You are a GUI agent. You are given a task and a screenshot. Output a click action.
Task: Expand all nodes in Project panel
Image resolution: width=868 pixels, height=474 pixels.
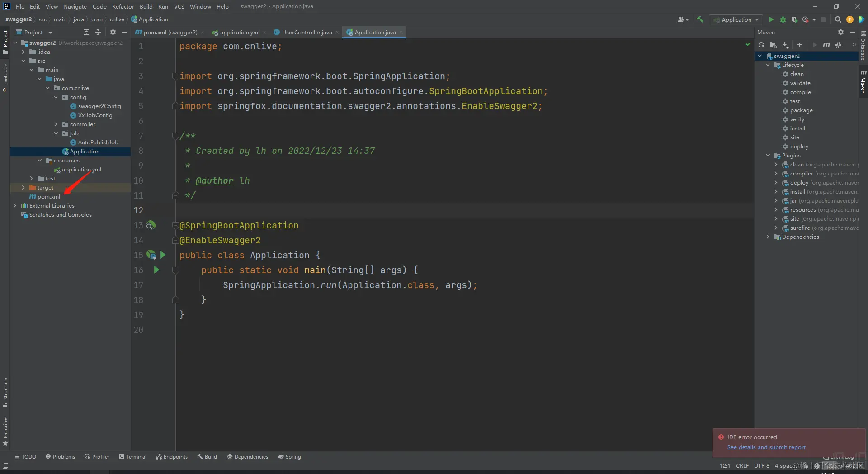[x=86, y=32]
